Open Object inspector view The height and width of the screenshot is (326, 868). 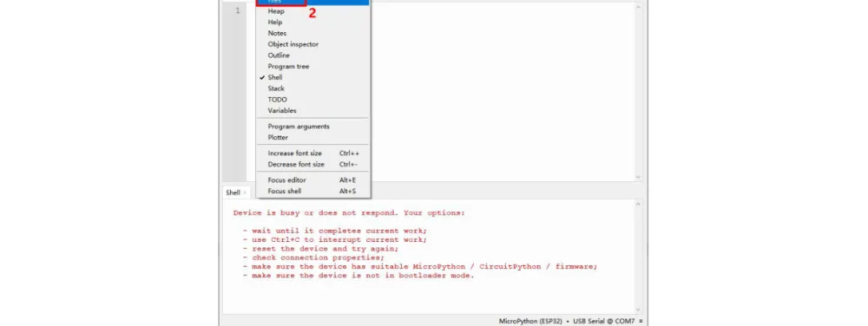pos(312,44)
